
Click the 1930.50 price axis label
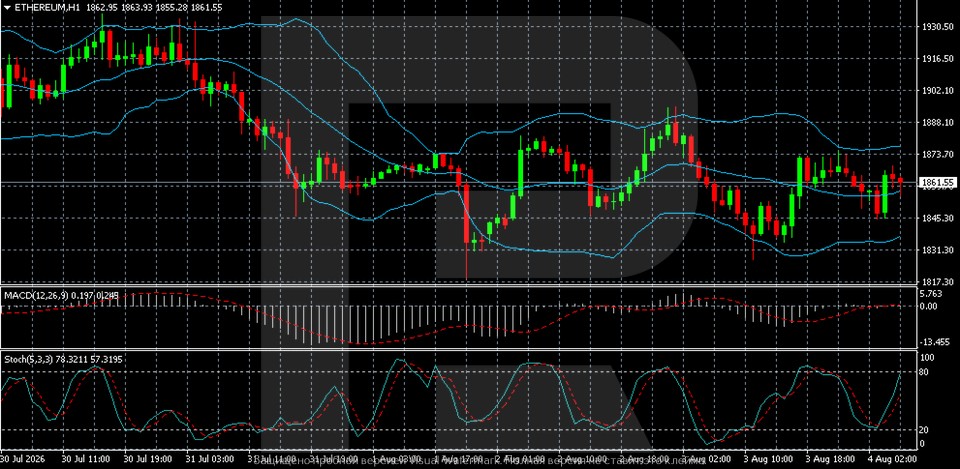937,28
